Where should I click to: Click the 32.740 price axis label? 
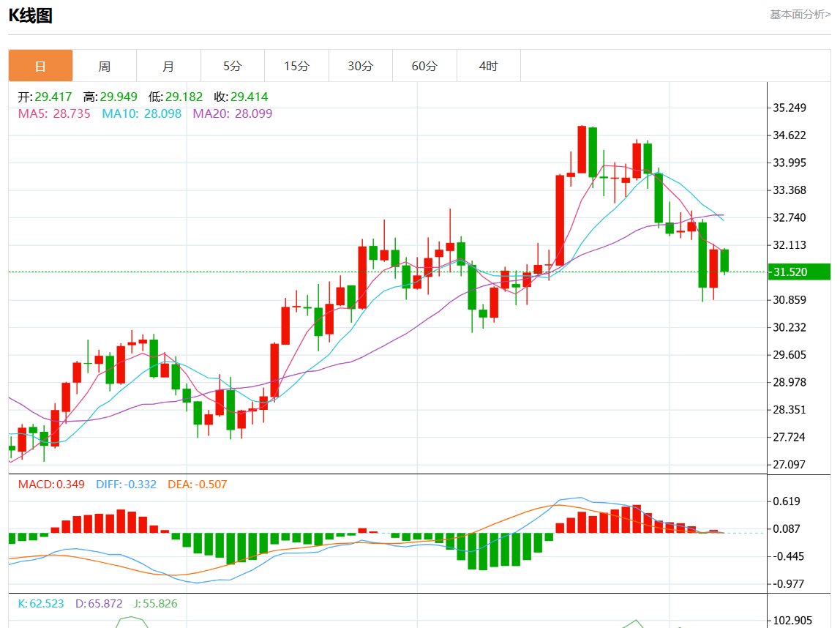(789, 217)
